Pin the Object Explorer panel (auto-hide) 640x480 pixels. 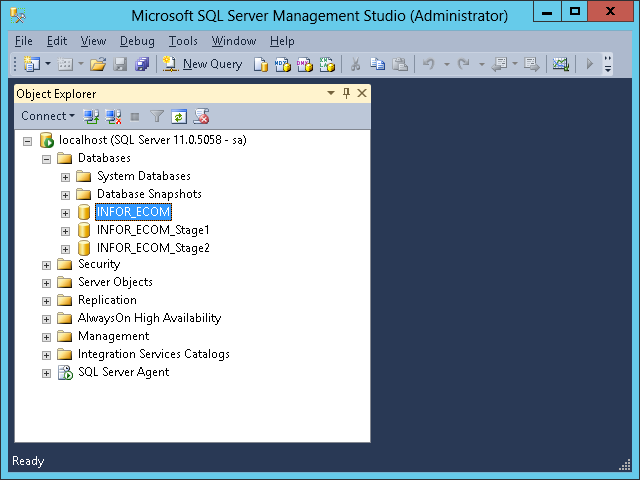click(x=346, y=93)
